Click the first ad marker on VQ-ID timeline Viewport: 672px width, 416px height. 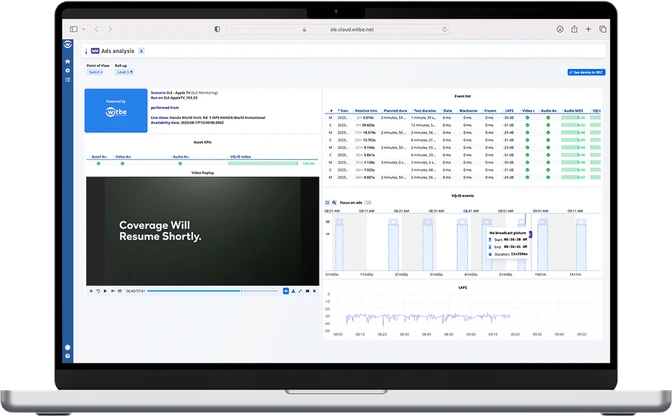(339, 222)
